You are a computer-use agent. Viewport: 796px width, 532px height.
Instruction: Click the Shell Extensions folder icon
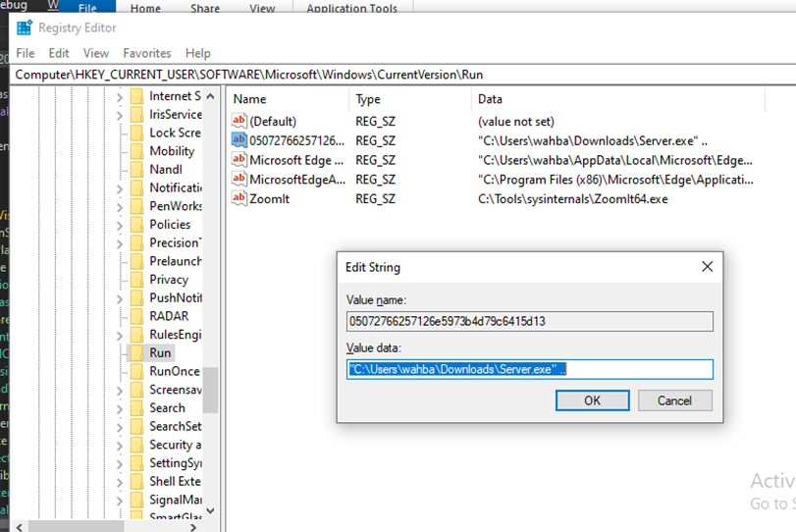[136, 481]
